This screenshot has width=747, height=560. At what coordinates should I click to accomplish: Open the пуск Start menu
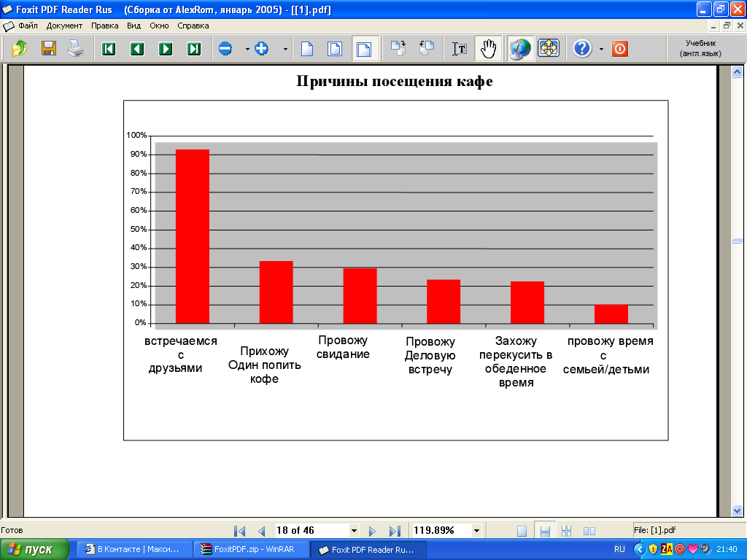(34, 550)
